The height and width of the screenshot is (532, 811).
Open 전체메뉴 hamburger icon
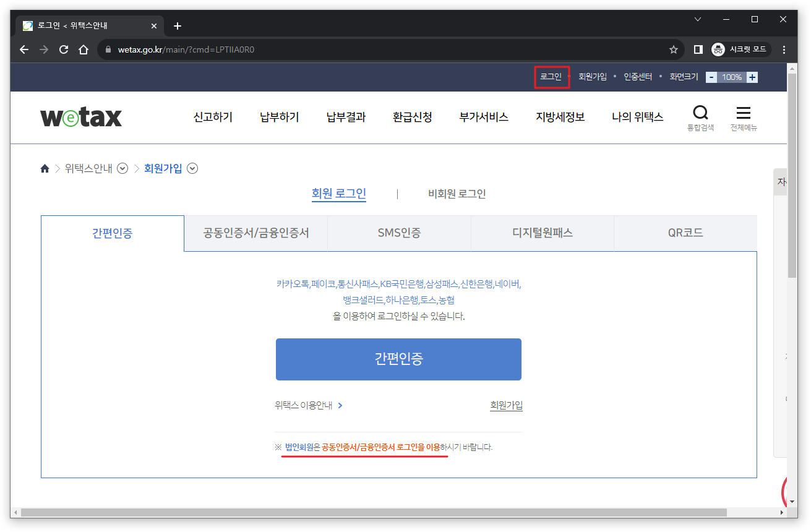coord(744,118)
